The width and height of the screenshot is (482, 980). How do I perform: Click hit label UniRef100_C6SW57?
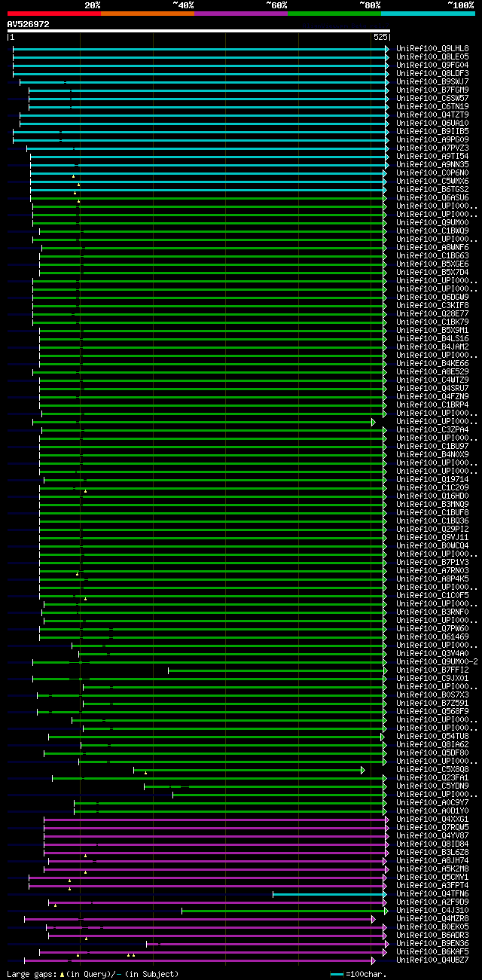pyautogui.click(x=432, y=99)
